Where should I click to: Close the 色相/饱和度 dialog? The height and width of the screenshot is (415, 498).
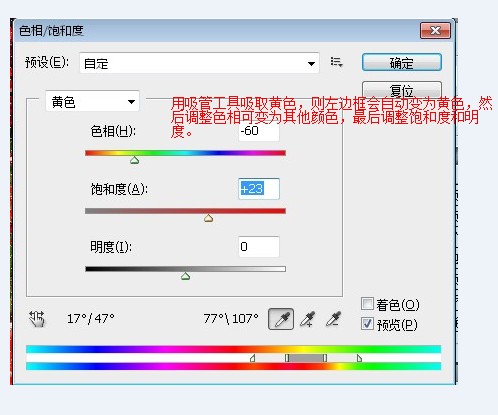tap(435, 31)
